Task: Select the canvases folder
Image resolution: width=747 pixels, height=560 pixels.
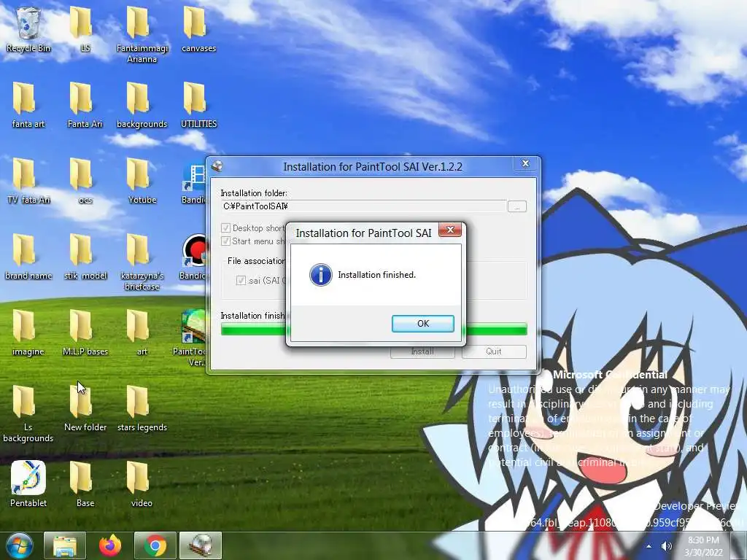Action: click(x=198, y=29)
